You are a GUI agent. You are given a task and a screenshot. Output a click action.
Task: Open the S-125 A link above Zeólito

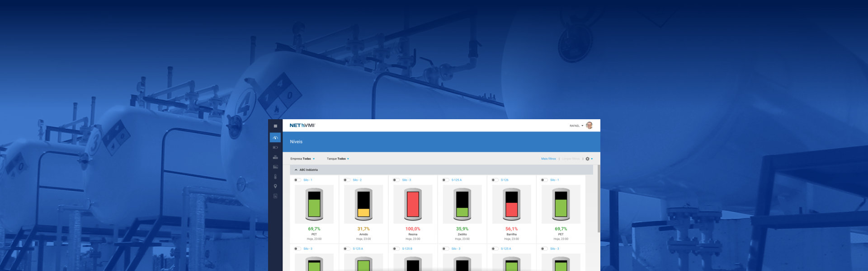tap(457, 180)
